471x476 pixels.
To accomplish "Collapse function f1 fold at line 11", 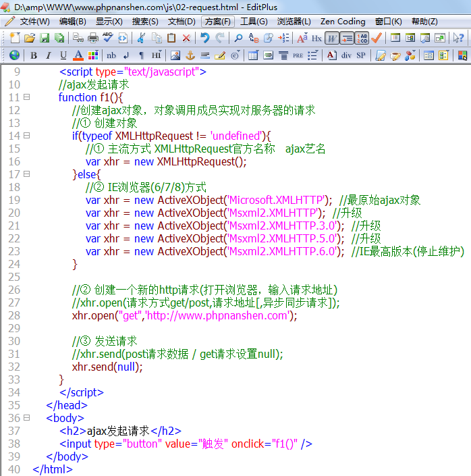I will [27, 97].
